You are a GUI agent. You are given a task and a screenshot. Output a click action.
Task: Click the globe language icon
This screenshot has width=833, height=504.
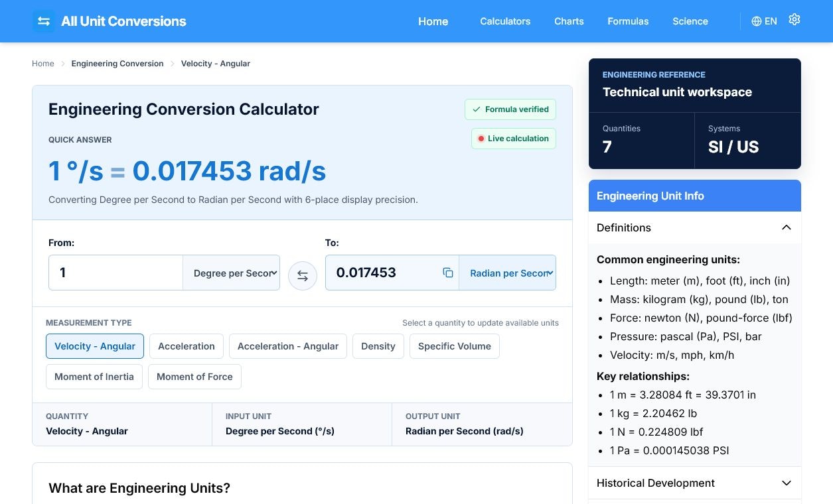757,21
